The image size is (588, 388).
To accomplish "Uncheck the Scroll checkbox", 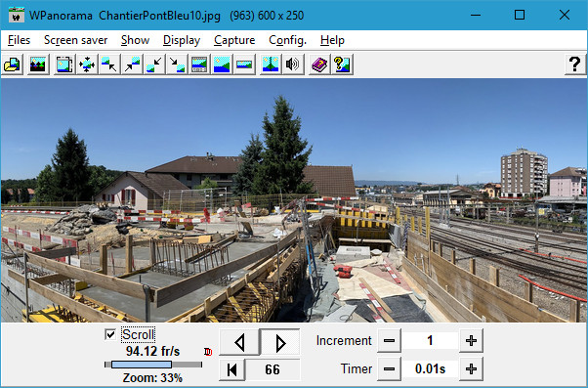I will pos(110,334).
